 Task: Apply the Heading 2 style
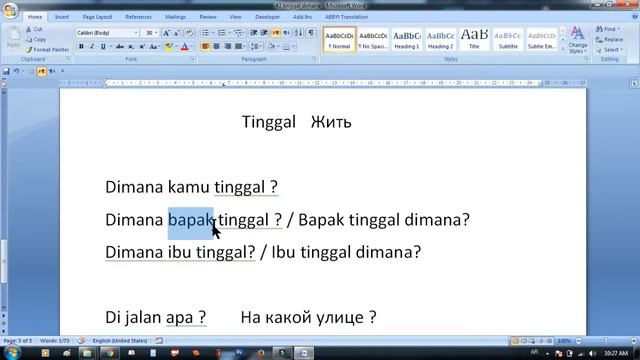(x=440, y=40)
